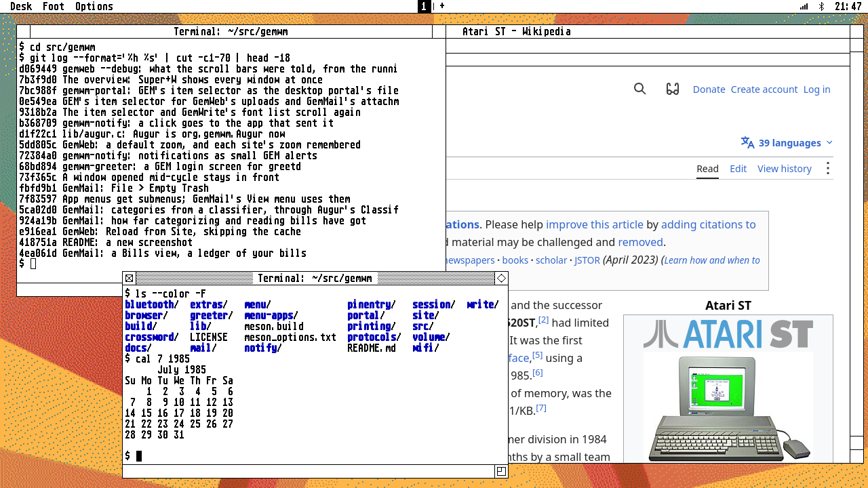The image size is (868, 488).
Task: Click the Atari ST computer photo
Action: click(728, 408)
